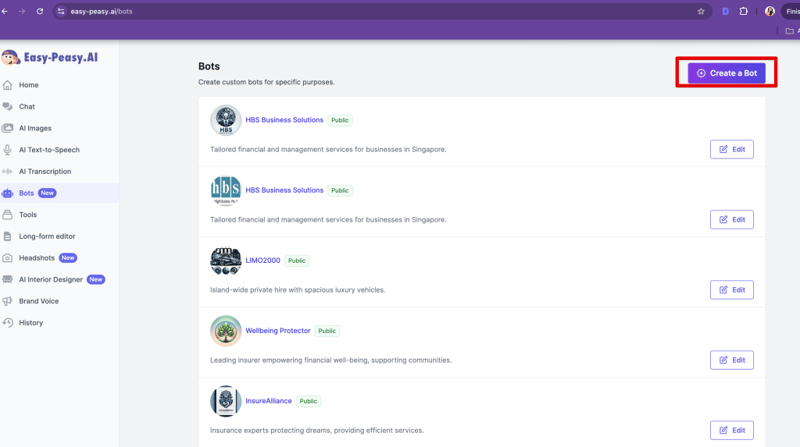Go to Long-form editor
The image size is (800, 447).
pos(46,236)
